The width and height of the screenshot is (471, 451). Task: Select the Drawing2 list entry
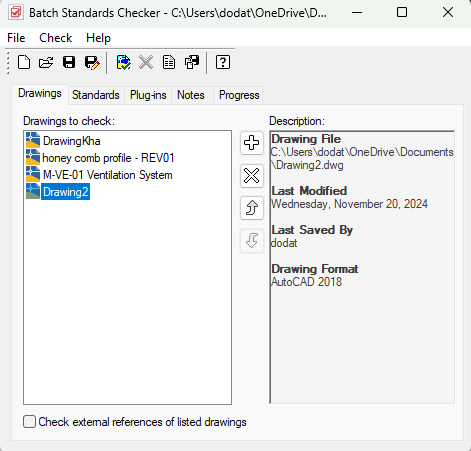coord(65,192)
